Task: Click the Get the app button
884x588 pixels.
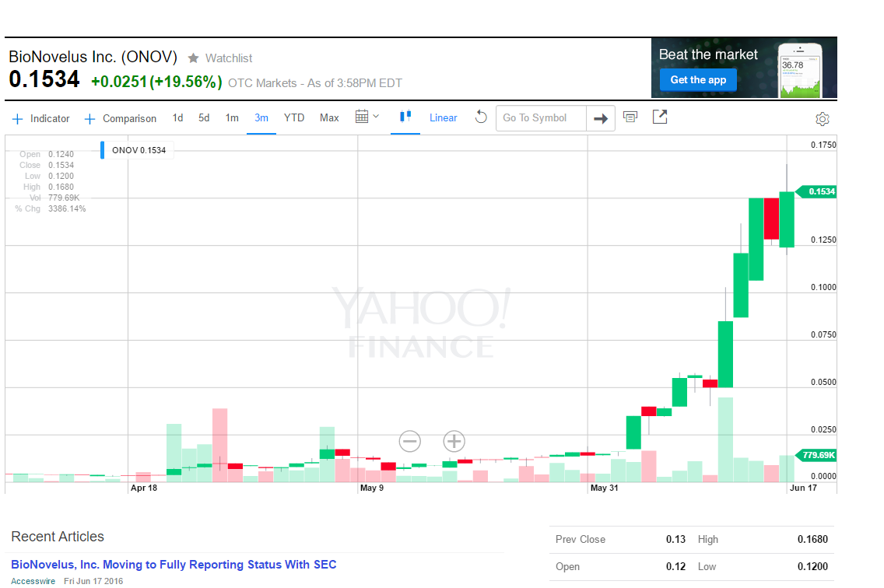Action: pos(698,79)
